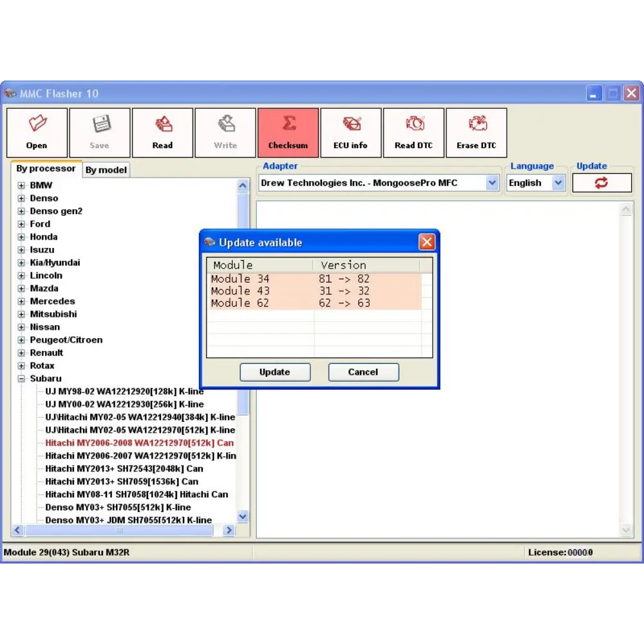Click the Save toolbar button
The width and height of the screenshot is (644, 644).
(x=100, y=133)
